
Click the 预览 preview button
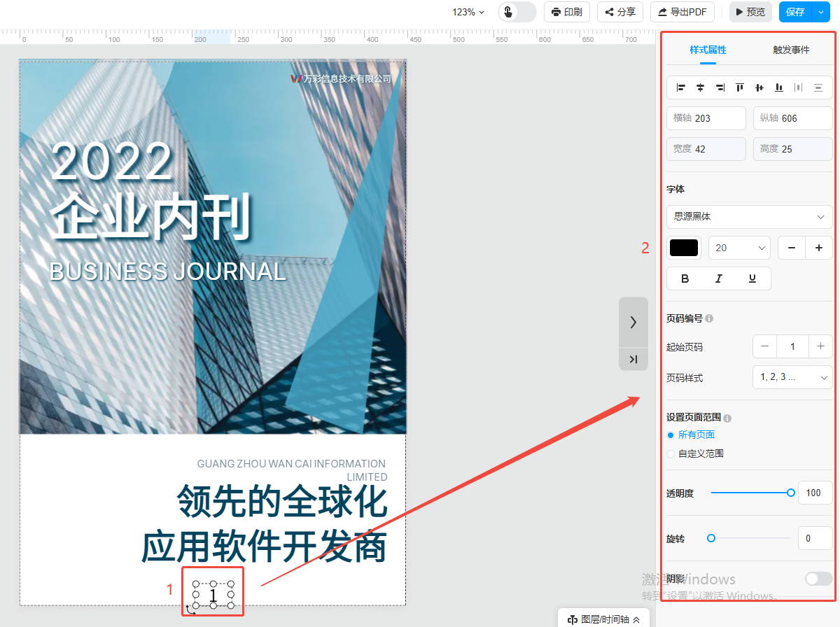click(x=750, y=12)
